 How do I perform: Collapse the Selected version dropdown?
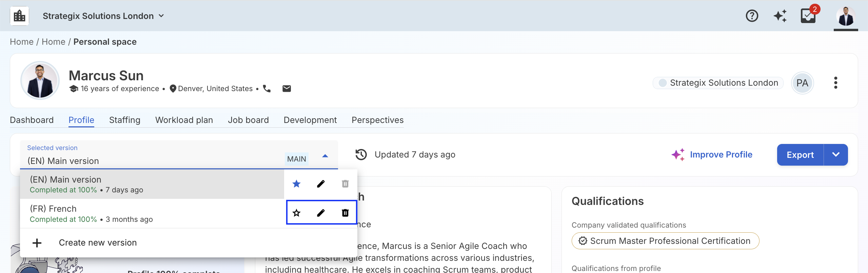pyautogui.click(x=325, y=156)
